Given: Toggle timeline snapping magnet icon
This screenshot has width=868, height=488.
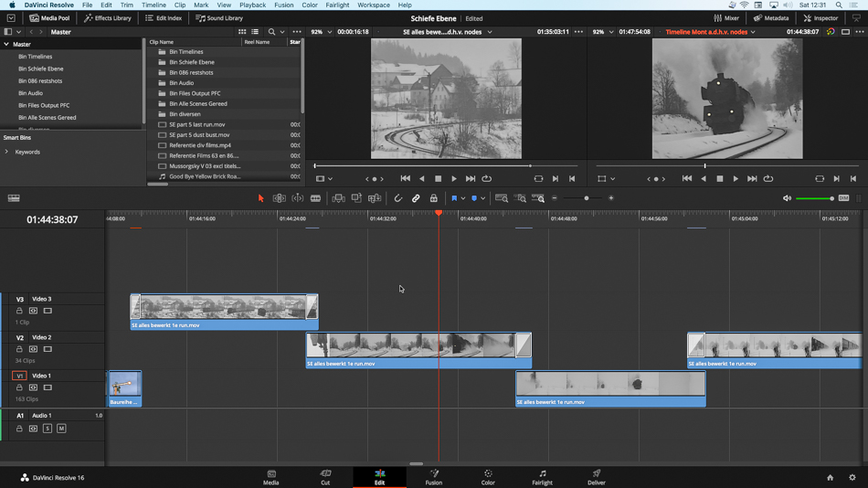Looking at the screenshot, I should 397,198.
